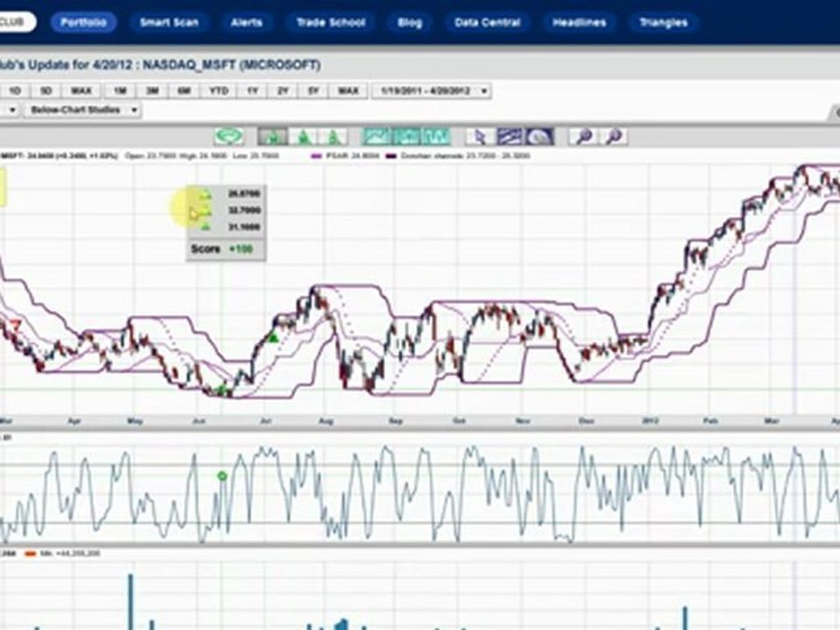Click the top triangle showing 26.8700
This screenshot has height=630, width=840.
pos(205,194)
